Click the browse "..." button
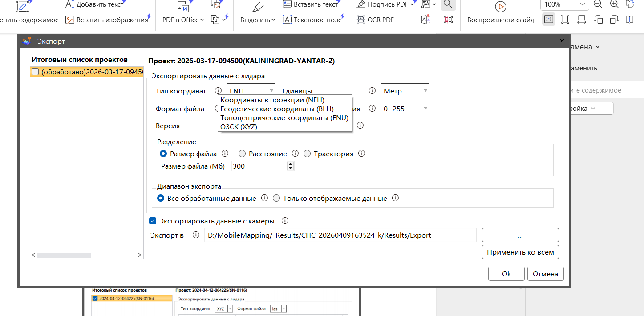This screenshot has height=316, width=644. point(520,235)
